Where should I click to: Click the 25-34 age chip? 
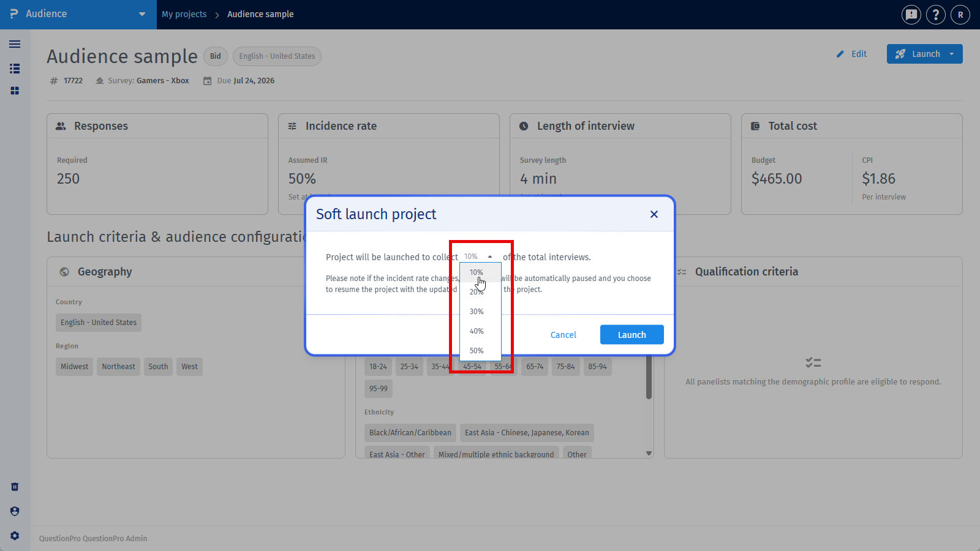409,367
